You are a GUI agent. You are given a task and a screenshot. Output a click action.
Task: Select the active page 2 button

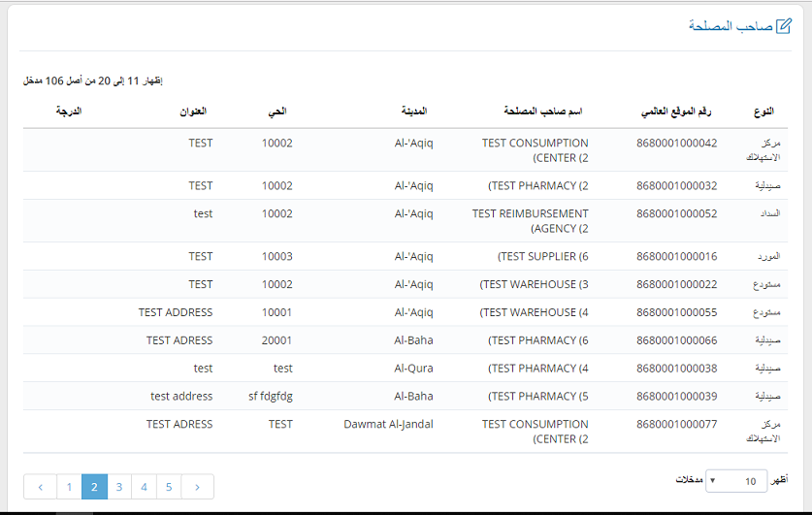pyautogui.click(x=94, y=487)
